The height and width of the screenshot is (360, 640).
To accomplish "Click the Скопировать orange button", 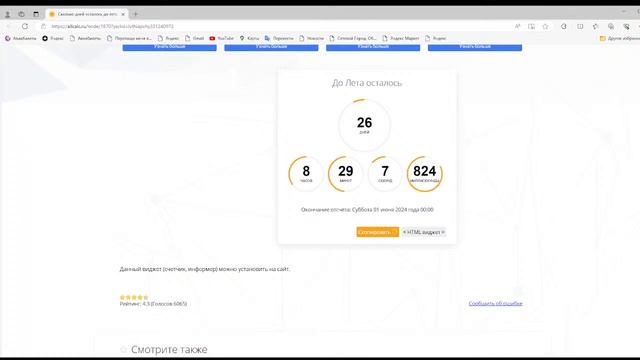I will (378, 232).
